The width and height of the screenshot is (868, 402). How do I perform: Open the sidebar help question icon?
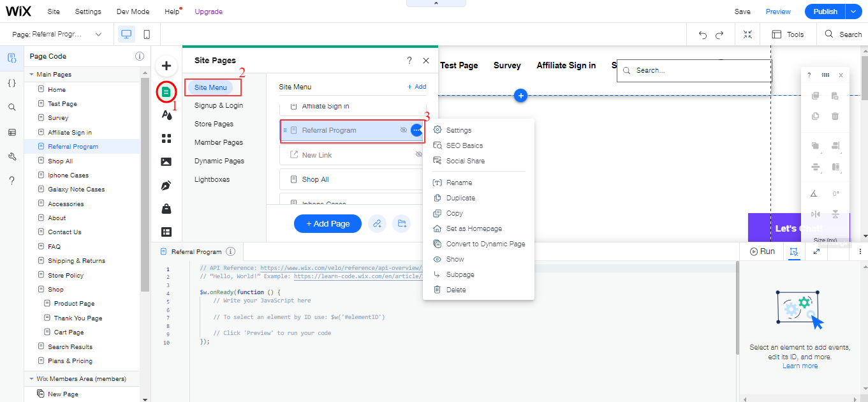pyautogui.click(x=11, y=181)
